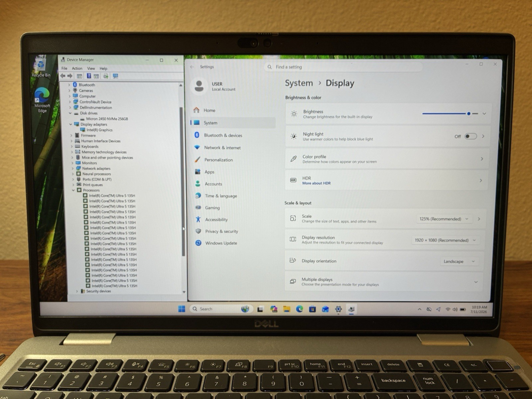Expand the Multiple displays section

click(476, 282)
